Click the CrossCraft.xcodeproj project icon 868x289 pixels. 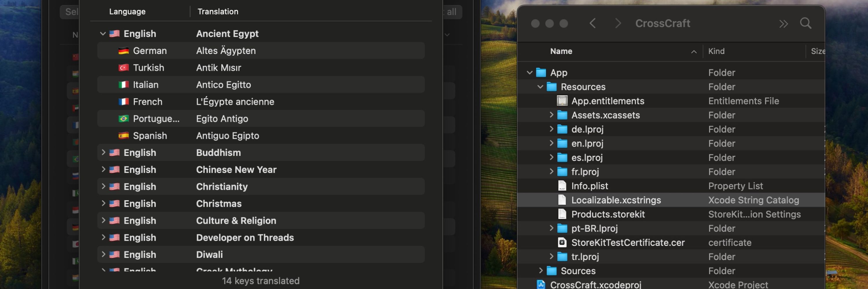coord(541,285)
